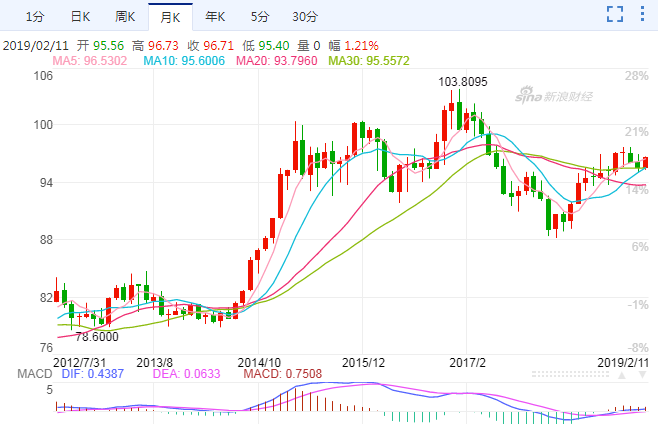
Task: Enter fullscreen chart mode
Action: [x=615, y=14]
